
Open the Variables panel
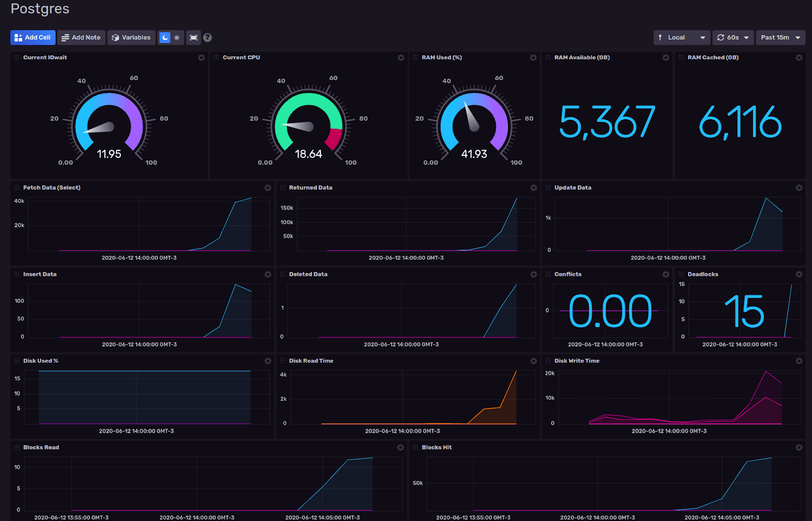[131, 37]
